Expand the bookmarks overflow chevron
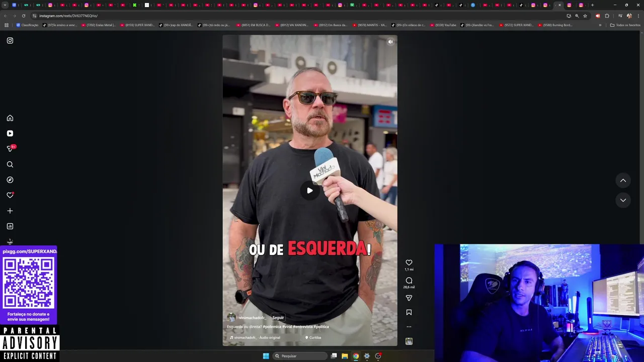The width and height of the screenshot is (644, 362). coord(600,25)
